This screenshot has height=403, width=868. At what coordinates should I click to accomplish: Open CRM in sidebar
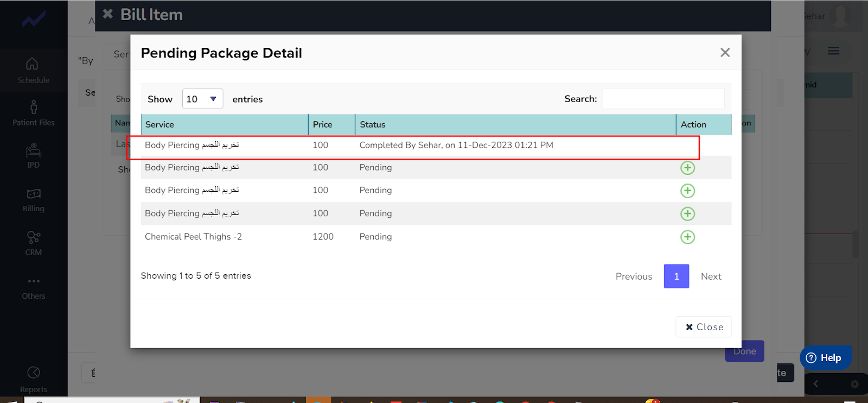[x=33, y=243]
